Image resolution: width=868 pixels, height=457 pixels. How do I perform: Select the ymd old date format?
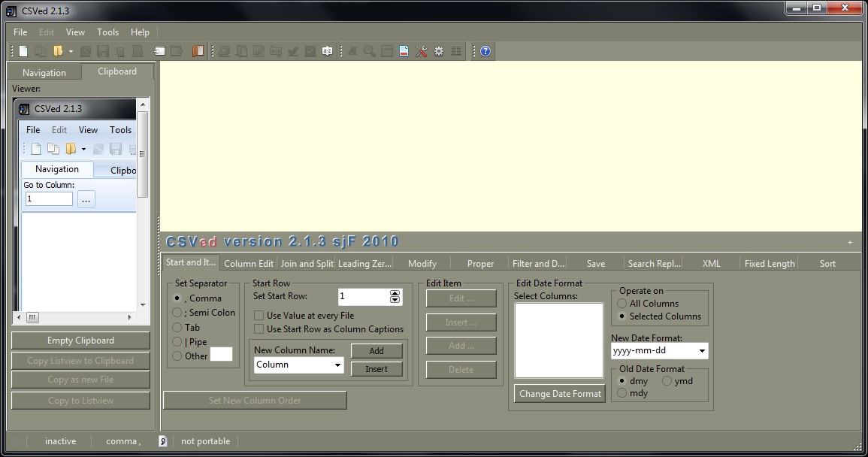tap(667, 381)
